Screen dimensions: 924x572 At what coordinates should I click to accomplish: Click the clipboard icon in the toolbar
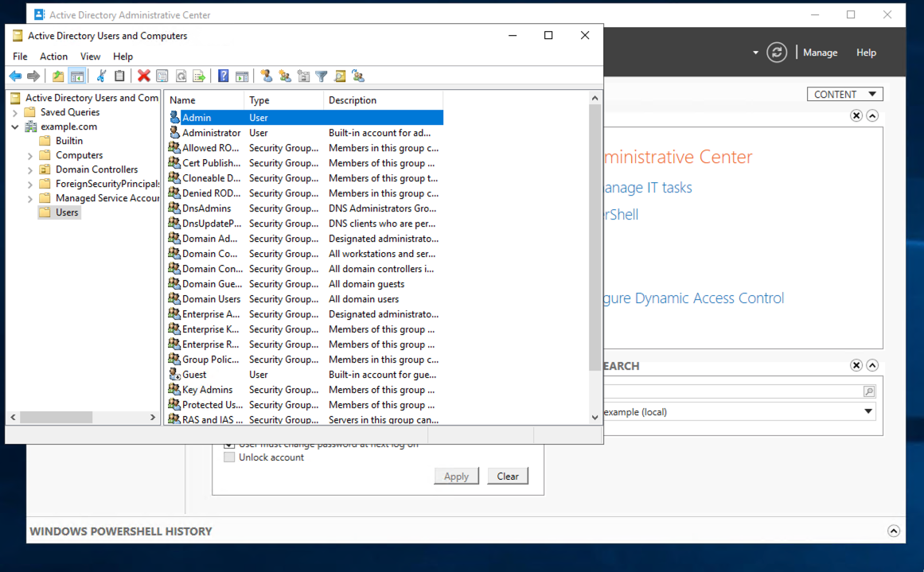[x=119, y=76]
